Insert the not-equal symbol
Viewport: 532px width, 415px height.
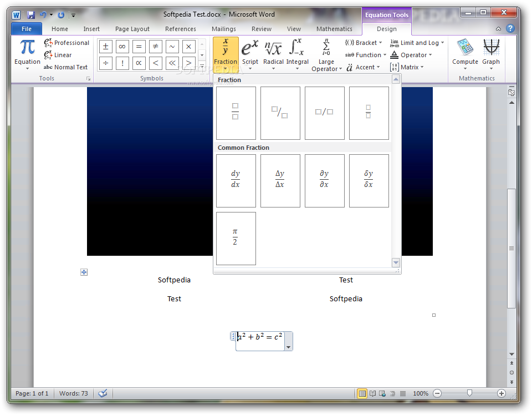pos(155,47)
